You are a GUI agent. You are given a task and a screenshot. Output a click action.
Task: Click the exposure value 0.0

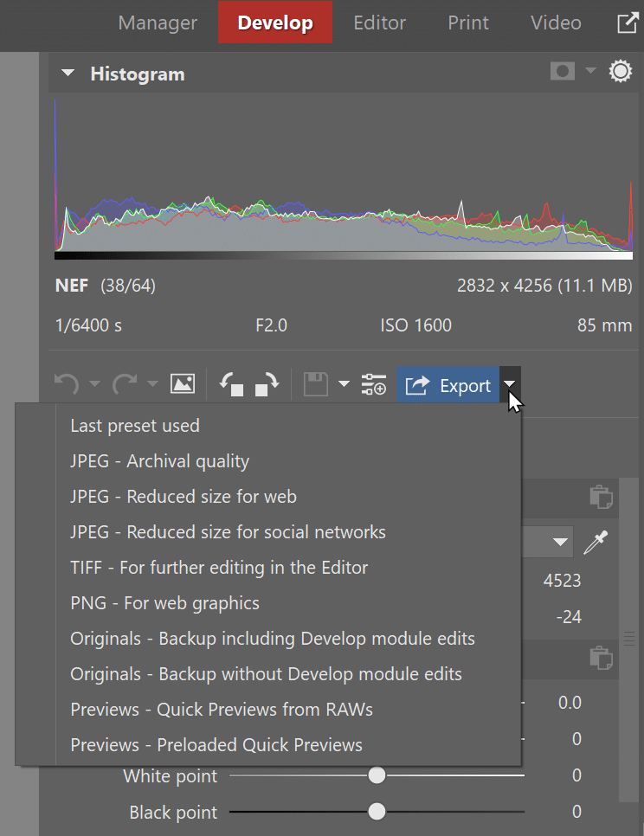(x=570, y=703)
